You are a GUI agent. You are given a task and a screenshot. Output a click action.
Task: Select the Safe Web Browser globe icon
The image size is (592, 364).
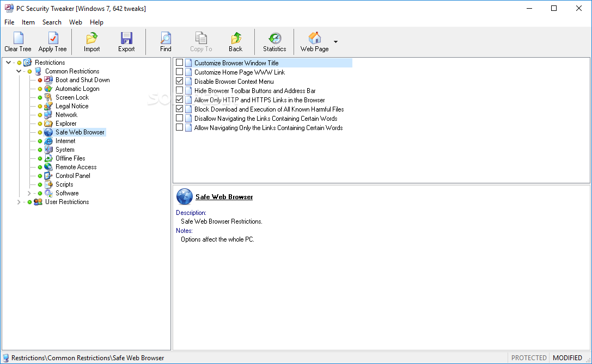[48, 132]
